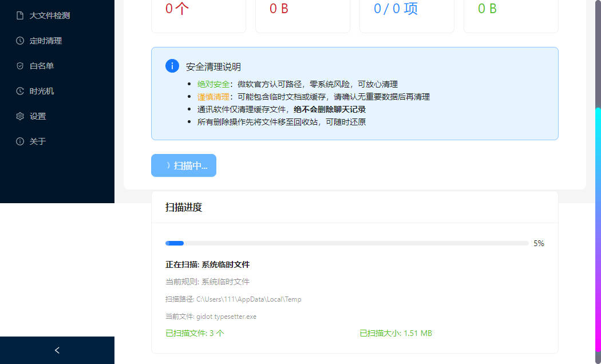Navigate to 大文件检测 in the sidebar
Screen dimensions: 601x364
[46, 15]
